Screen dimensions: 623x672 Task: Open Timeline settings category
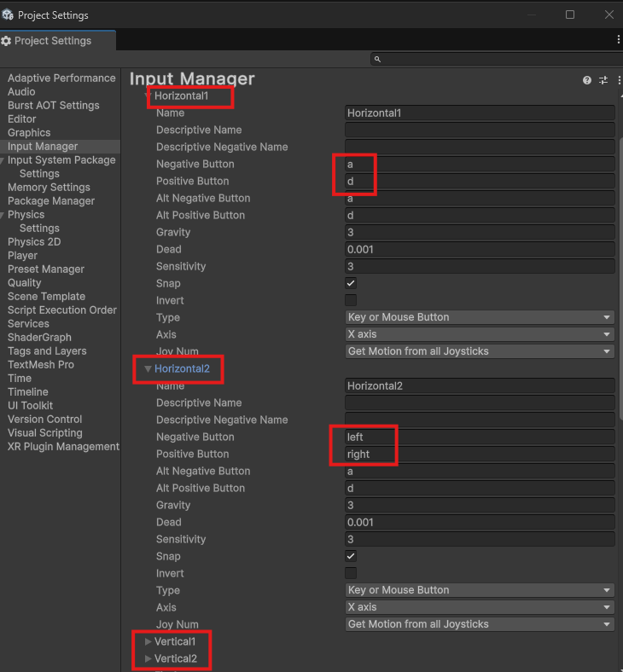pyautogui.click(x=28, y=392)
